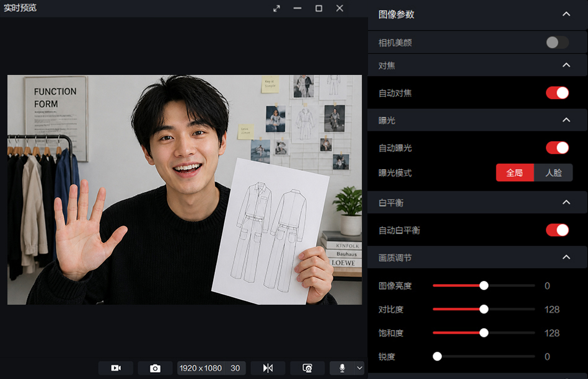The image size is (588, 379).
Task: Click the 图像亮度 slider handle
Action: click(x=484, y=285)
